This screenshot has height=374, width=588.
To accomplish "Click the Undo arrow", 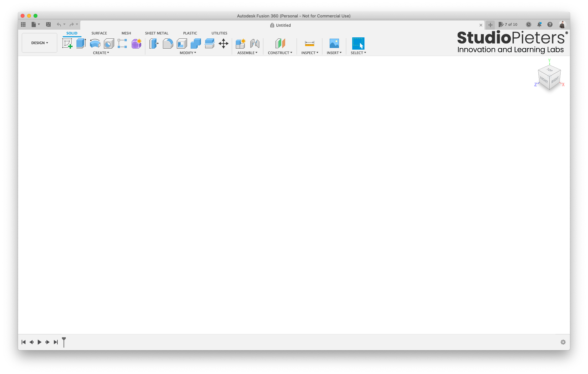I will [59, 24].
